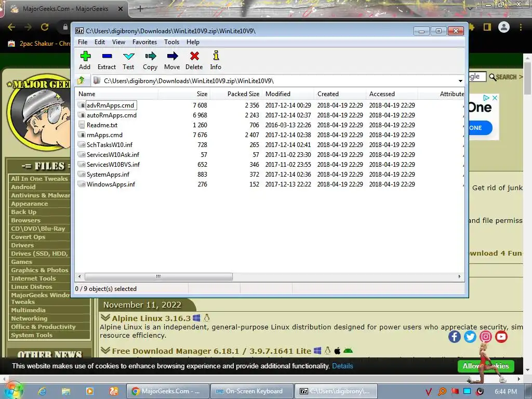532x399 pixels.
Task: Open a new Chrome tab
Action: pos(140,9)
